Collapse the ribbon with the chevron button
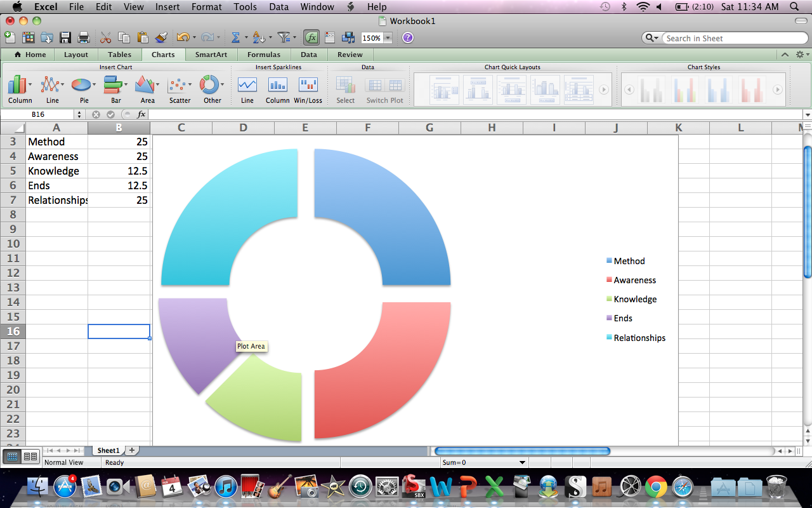Viewport: 812px width, 508px height. pos(785,55)
